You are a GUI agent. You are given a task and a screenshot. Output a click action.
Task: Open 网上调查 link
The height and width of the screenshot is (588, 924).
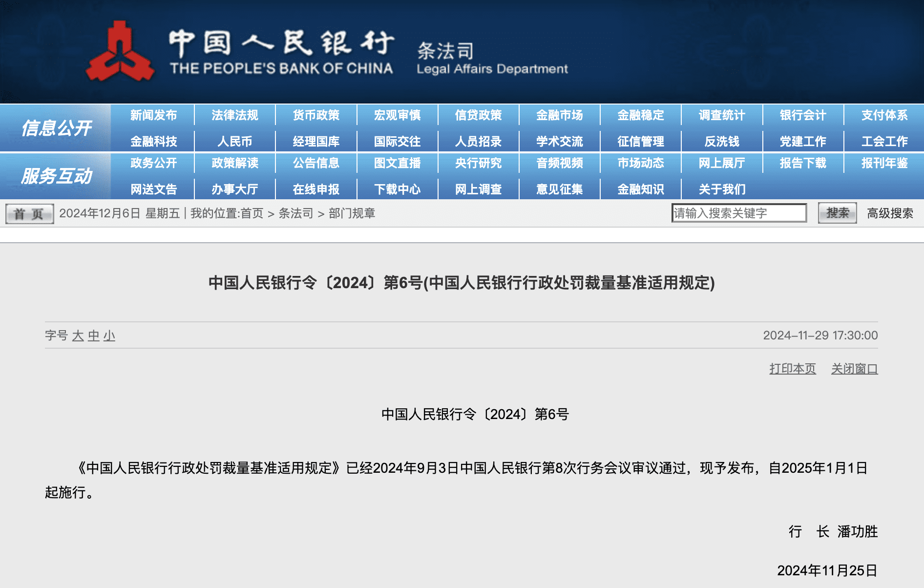pos(479,189)
